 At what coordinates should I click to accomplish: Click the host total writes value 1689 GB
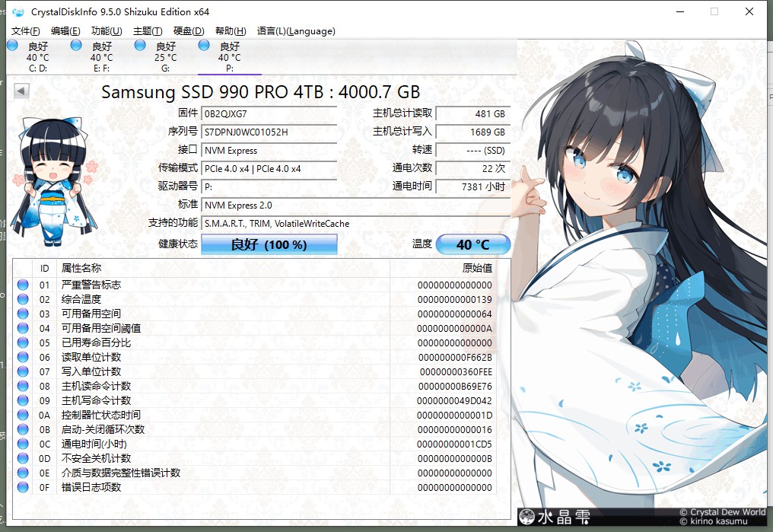pyautogui.click(x=473, y=132)
